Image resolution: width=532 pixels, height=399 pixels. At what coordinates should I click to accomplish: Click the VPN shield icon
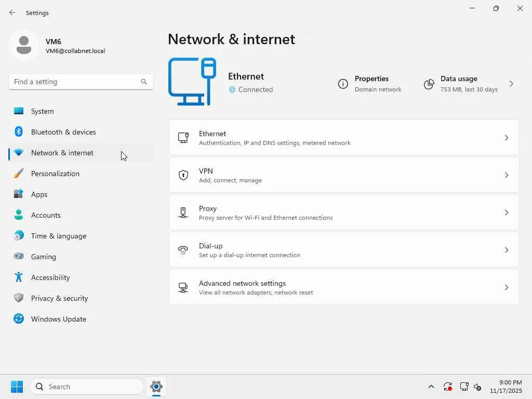(183, 175)
